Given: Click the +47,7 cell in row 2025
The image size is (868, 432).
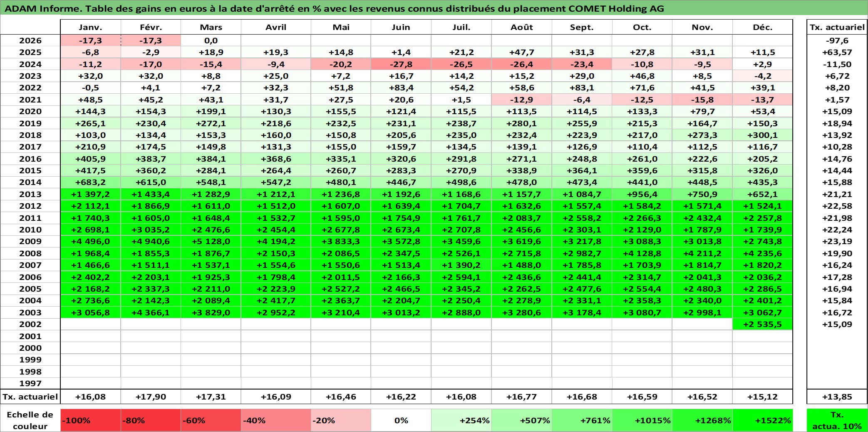Looking at the screenshot, I should pos(522,52).
